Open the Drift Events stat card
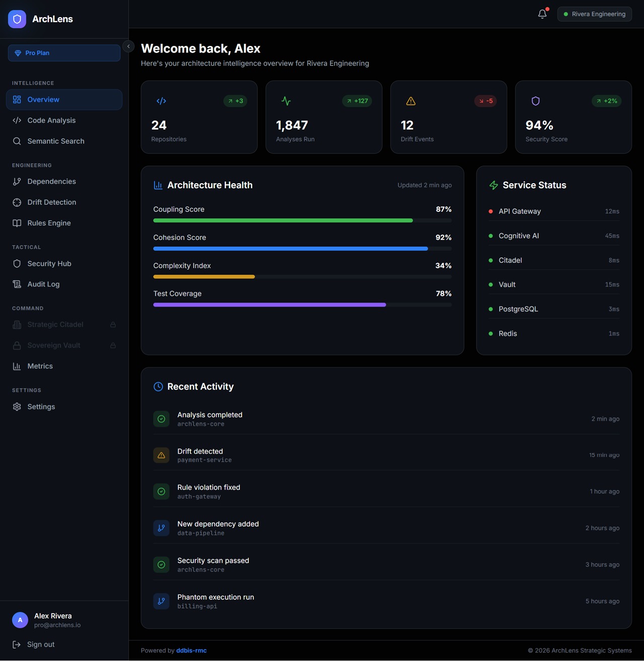This screenshot has width=644, height=662. pos(449,117)
